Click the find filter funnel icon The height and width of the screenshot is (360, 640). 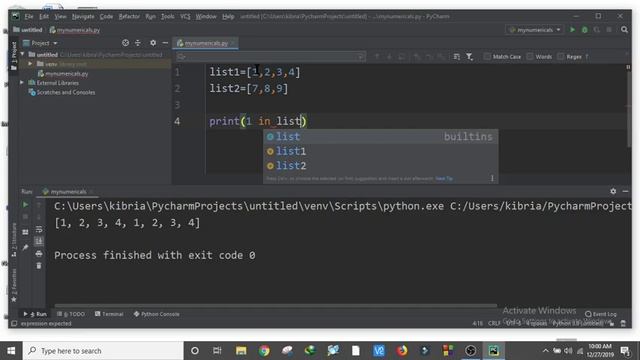tap(469, 57)
